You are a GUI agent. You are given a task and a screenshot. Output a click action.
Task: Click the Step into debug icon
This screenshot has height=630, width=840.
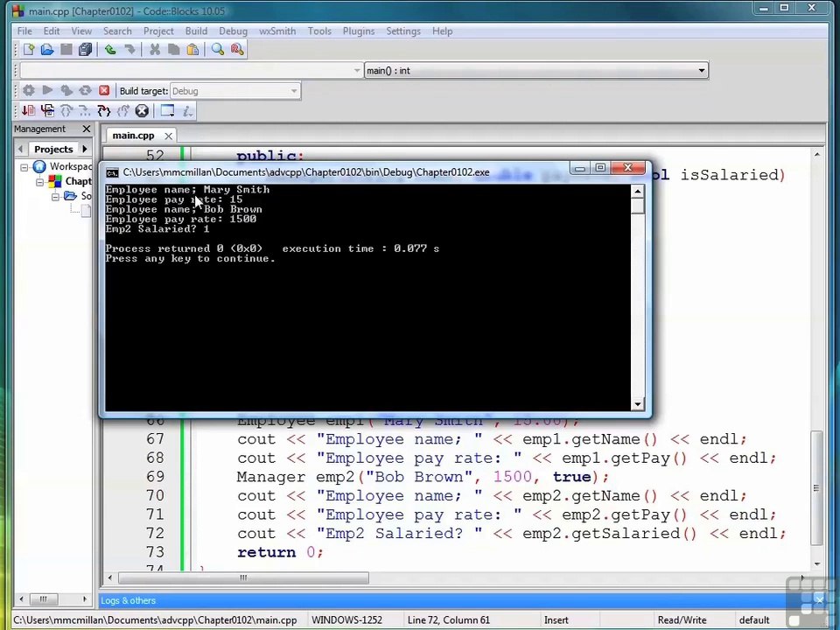coord(104,111)
